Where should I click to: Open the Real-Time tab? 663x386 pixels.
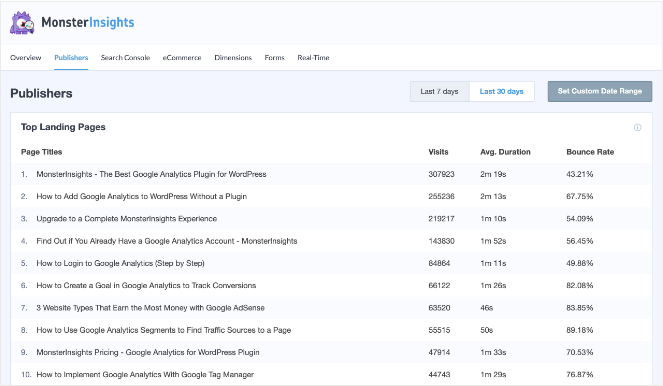[313, 58]
